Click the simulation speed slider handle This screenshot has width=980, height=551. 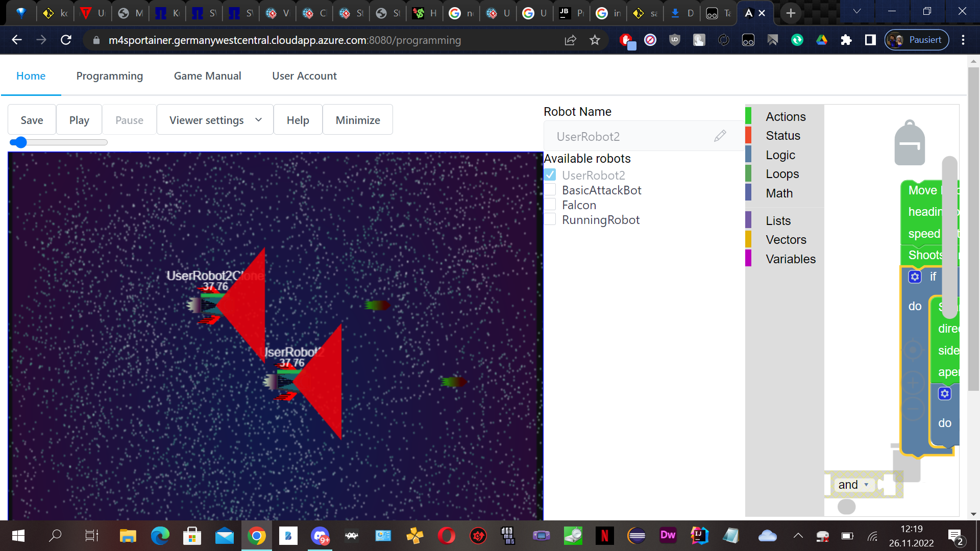(20, 142)
